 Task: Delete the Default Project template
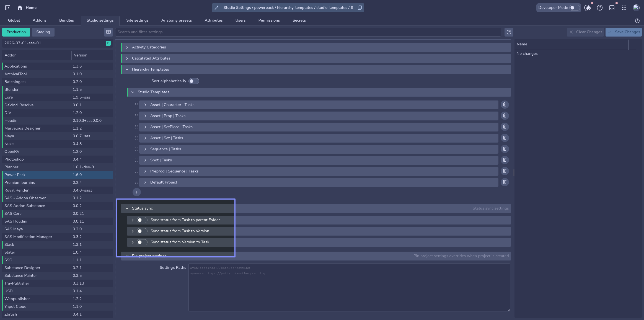click(505, 182)
